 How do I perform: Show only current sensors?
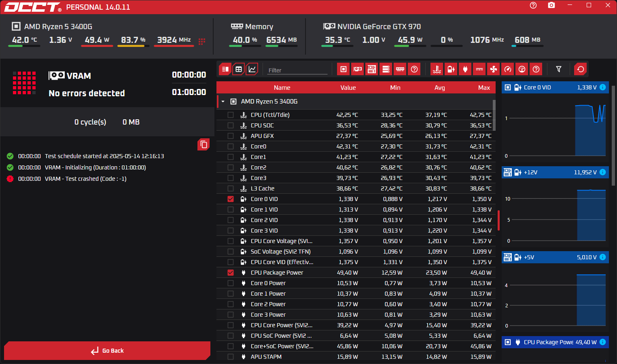click(x=479, y=69)
